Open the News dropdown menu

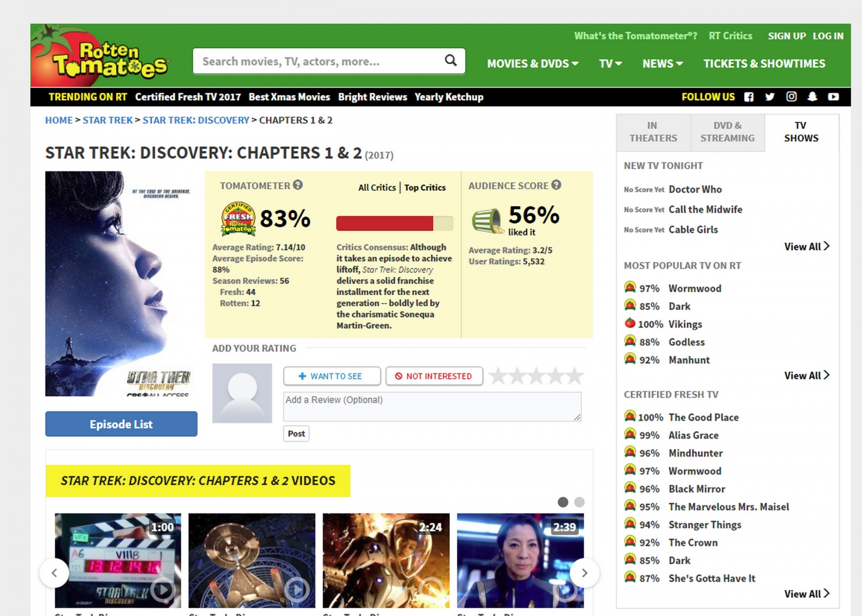662,64
